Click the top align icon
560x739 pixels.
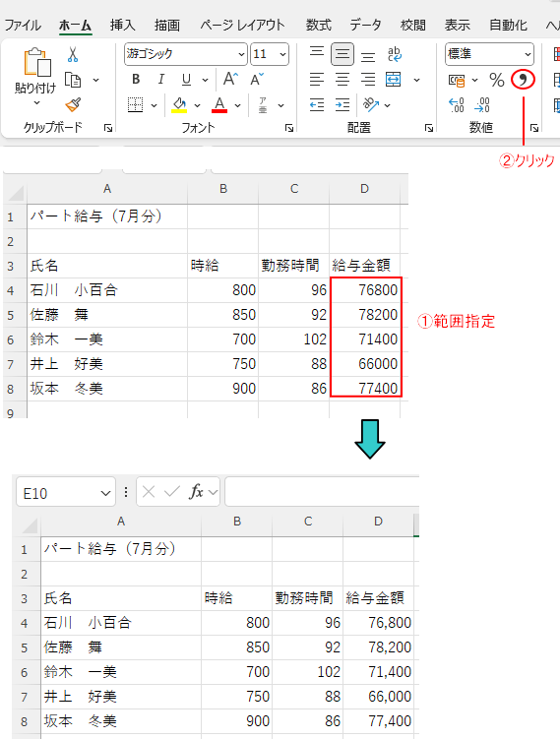(317, 53)
